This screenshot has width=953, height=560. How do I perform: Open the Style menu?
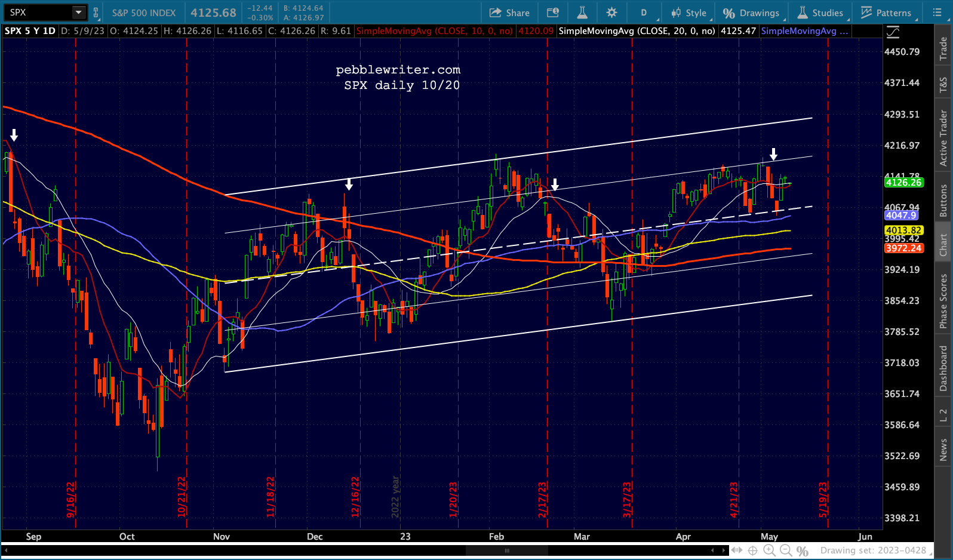[689, 13]
